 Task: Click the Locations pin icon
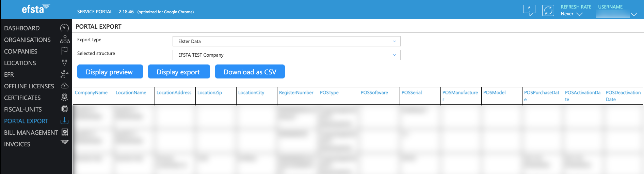tap(64, 62)
